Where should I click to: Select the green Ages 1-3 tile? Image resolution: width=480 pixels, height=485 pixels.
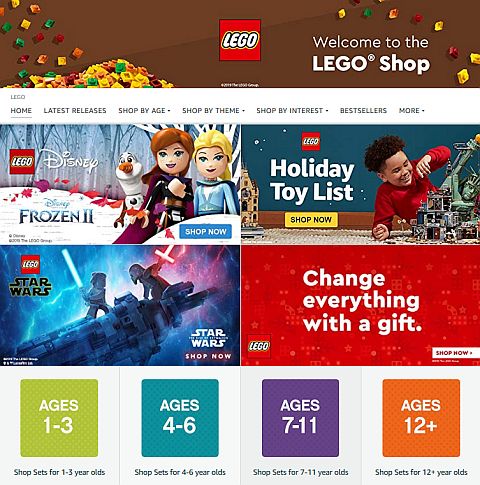[59, 418]
